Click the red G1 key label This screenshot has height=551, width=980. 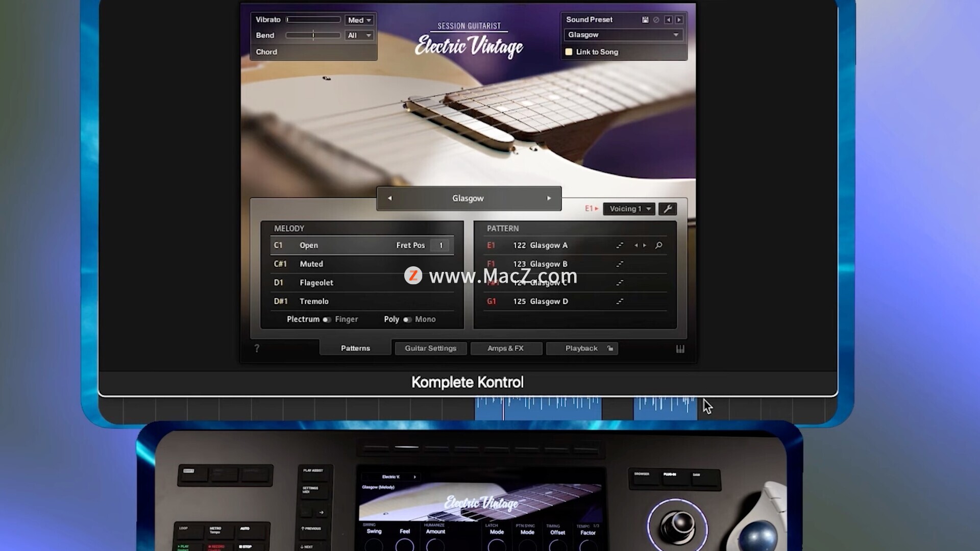(492, 302)
